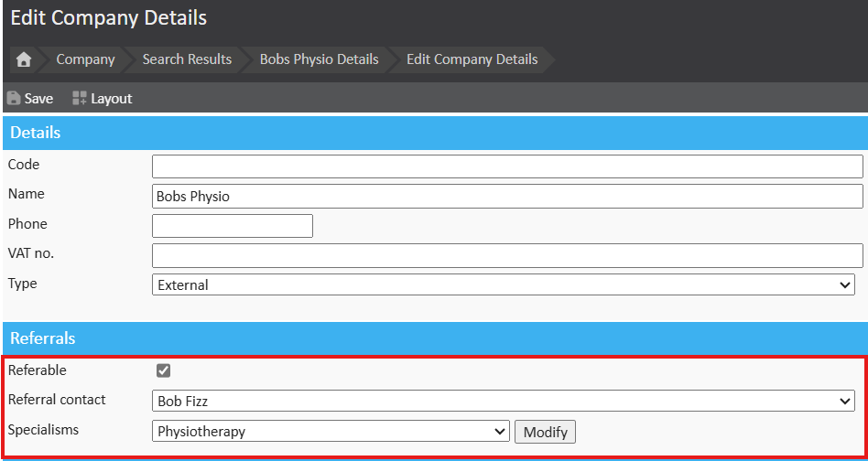Viewport: 868px width, 461px height.
Task: Open the Specialisms dropdown list
Action: tap(331, 432)
